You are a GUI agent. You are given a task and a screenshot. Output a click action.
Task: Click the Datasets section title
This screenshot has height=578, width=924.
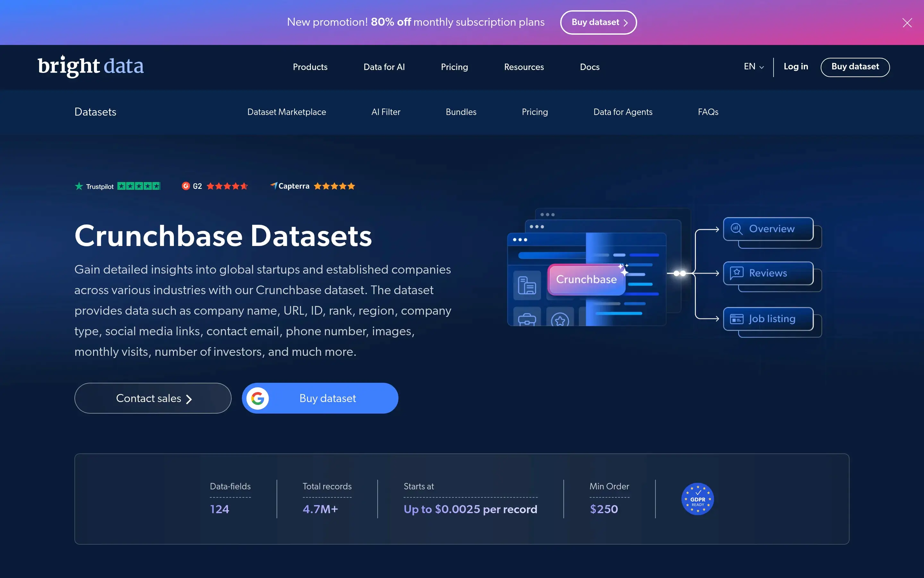click(96, 112)
